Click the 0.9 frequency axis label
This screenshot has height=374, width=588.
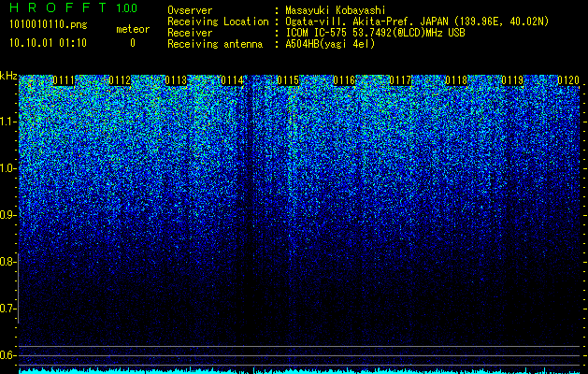click(x=7, y=215)
